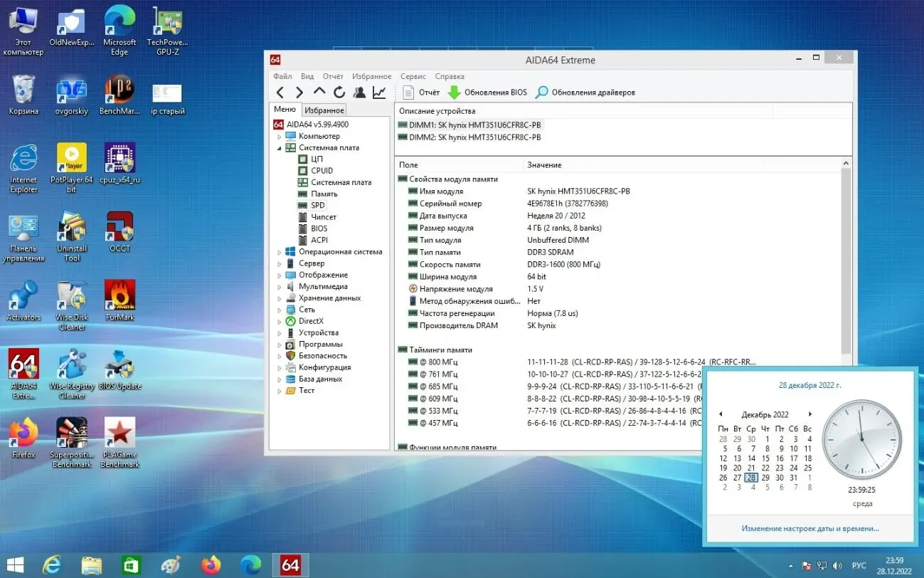Select the DirectX category in the sidebar
The width and height of the screenshot is (924, 578).
[x=312, y=320]
